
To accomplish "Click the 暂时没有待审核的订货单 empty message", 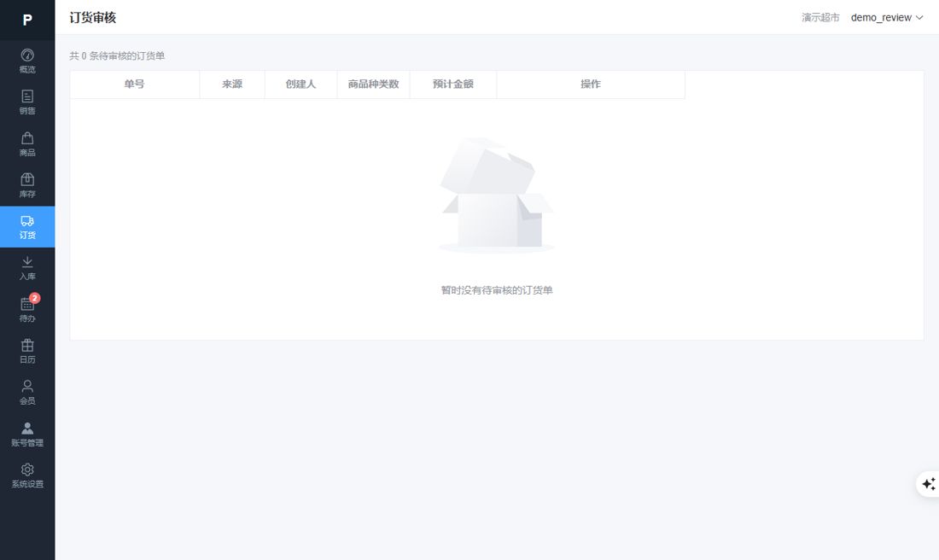I will tap(497, 290).
